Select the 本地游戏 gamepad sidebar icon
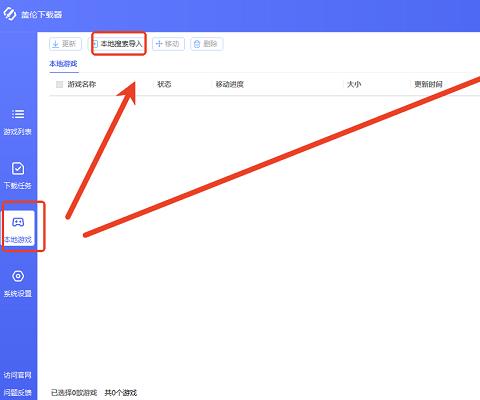 coord(18,222)
